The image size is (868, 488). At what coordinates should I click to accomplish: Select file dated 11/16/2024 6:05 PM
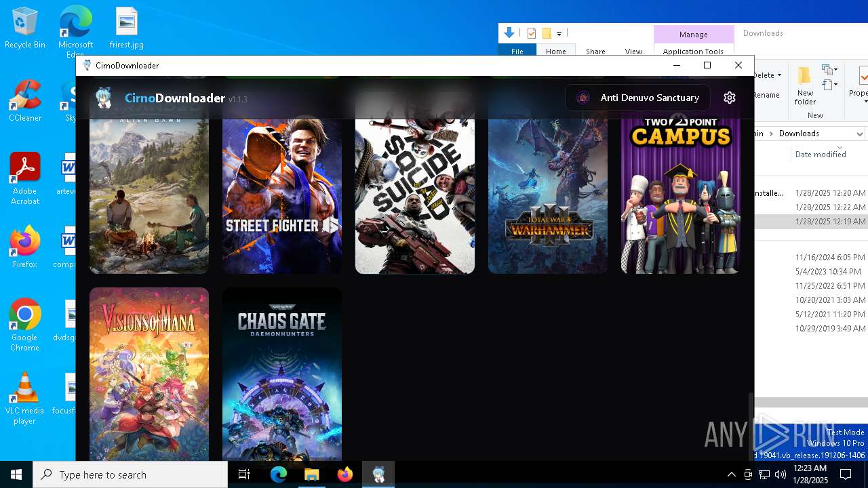tap(811, 258)
